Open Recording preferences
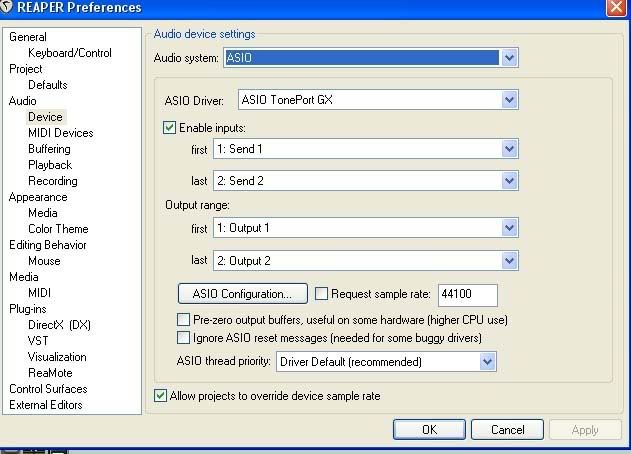The image size is (631, 454). click(53, 181)
